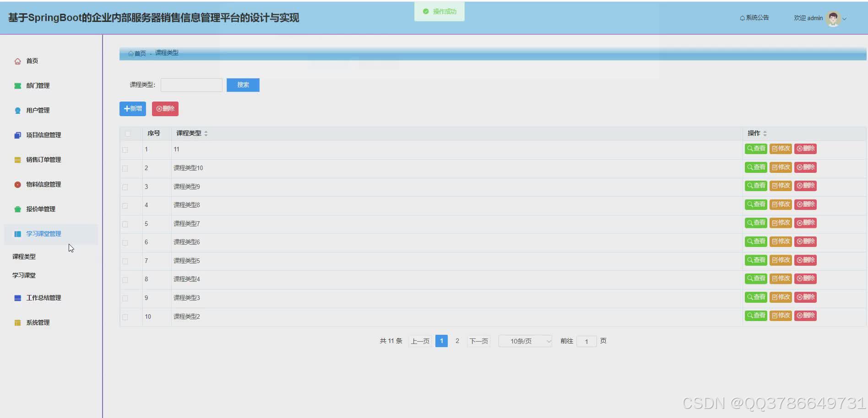This screenshot has width=868, height=418.
Task: Click the blue 搜索 button
Action: click(243, 85)
